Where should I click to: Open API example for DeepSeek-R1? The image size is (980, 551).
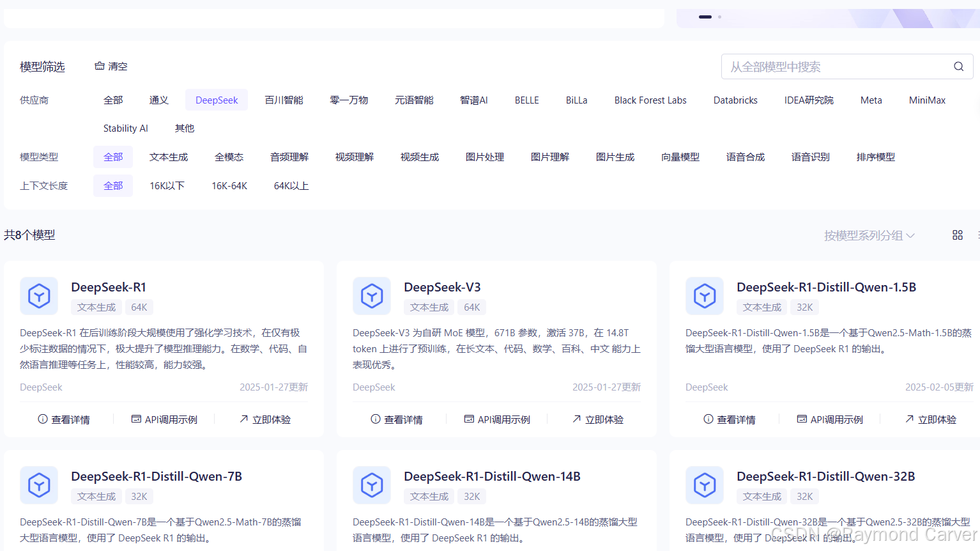point(164,419)
